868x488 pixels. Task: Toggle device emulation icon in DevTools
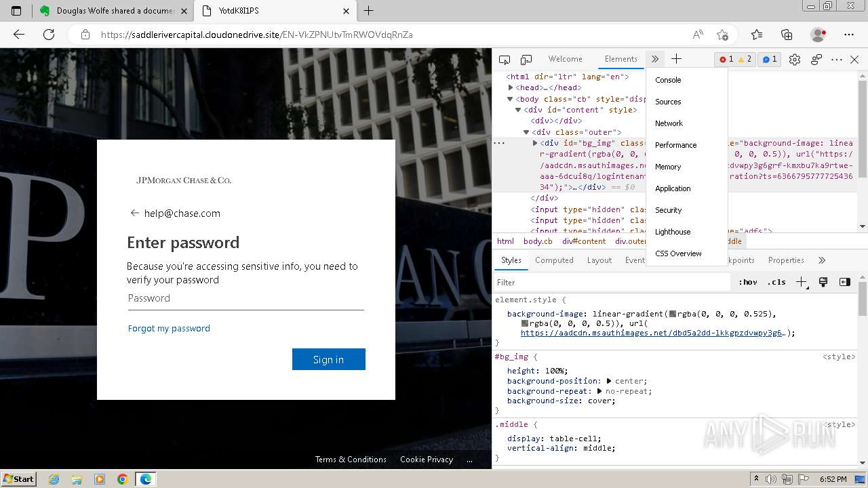[526, 59]
